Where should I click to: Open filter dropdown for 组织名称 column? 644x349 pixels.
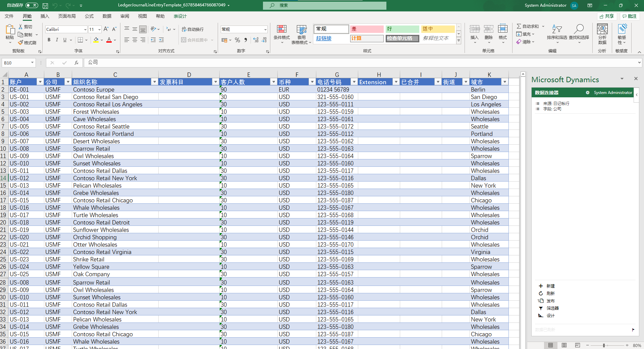[x=155, y=82]
